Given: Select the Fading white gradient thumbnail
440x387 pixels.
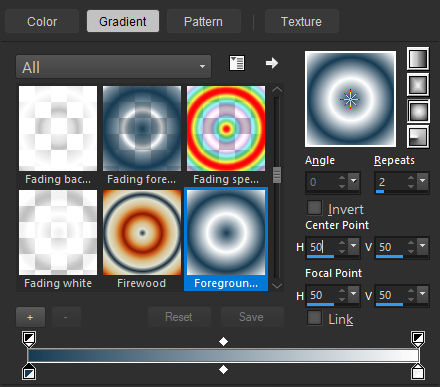Looking at the screenshot, I should point(58,232).
